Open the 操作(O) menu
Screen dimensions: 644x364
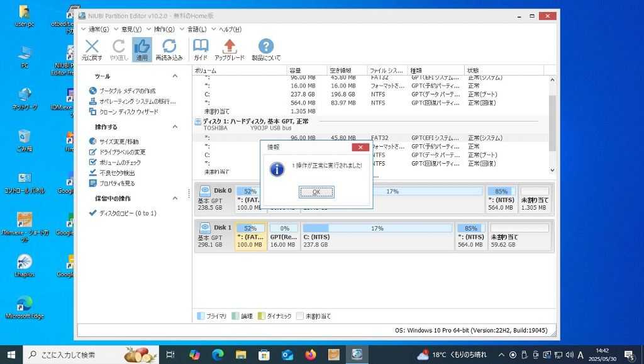(164, 29)
